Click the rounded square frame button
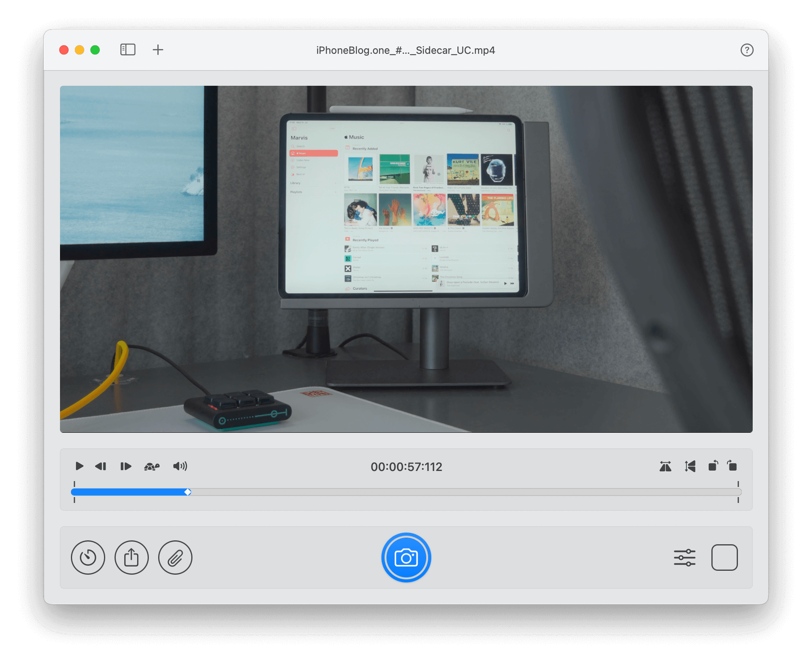The height and width of the screenshot is (662, 812). (x=724, y=557)
